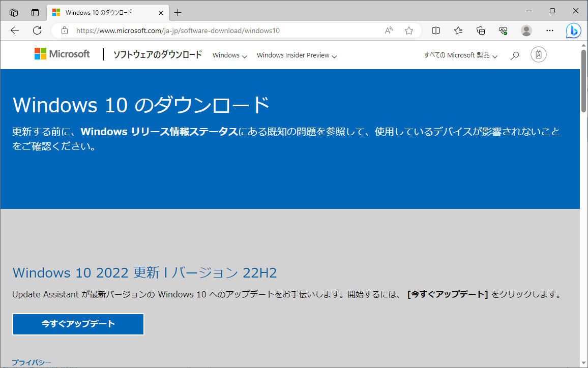Screen dimensions: 588x368
Task: Add page to favorites with star icon
Action: click(409, 30)
